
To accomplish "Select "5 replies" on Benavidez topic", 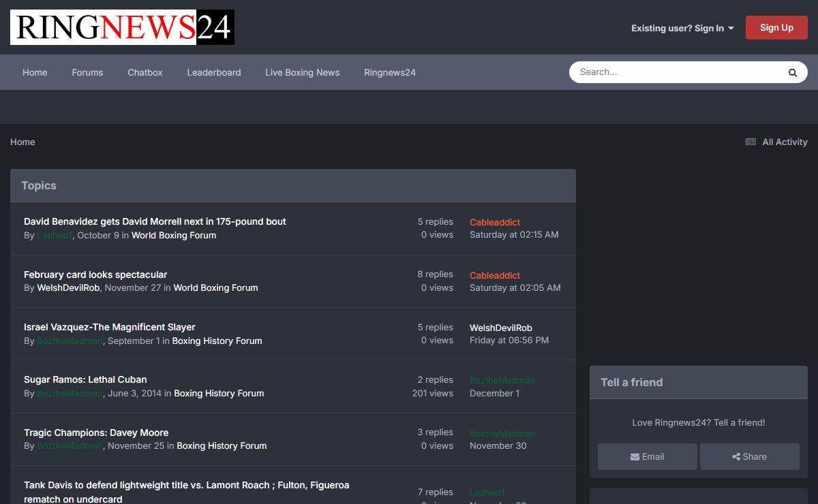I will 436,222.
